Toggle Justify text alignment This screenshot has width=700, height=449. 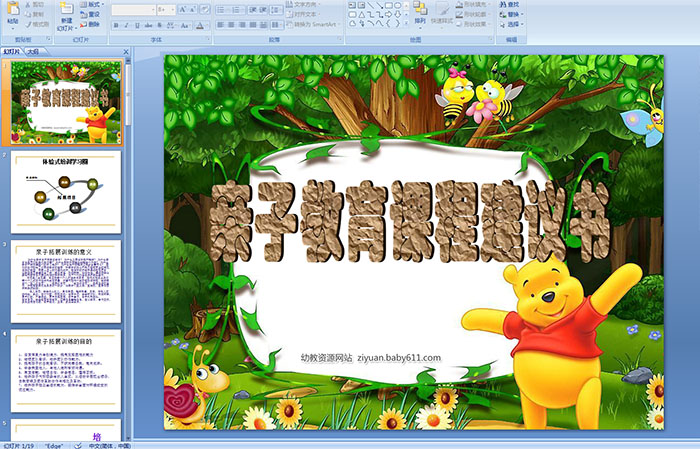pos(253,25)
